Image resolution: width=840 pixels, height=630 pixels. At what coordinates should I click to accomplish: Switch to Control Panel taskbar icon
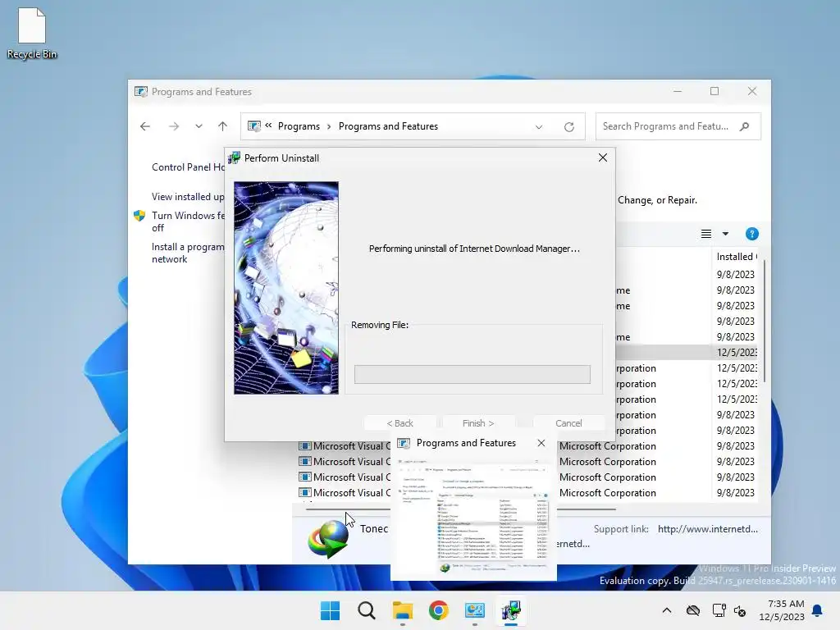click(475, 610)
